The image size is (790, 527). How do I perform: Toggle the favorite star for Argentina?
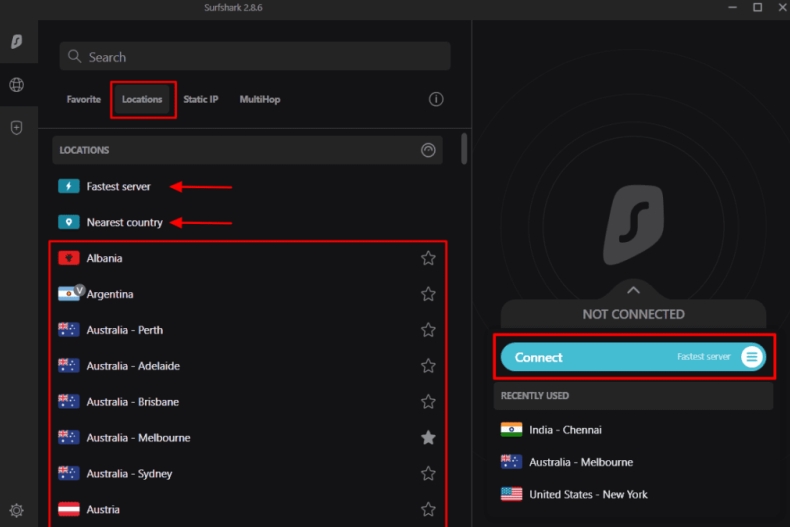click(x=428, y=294)
